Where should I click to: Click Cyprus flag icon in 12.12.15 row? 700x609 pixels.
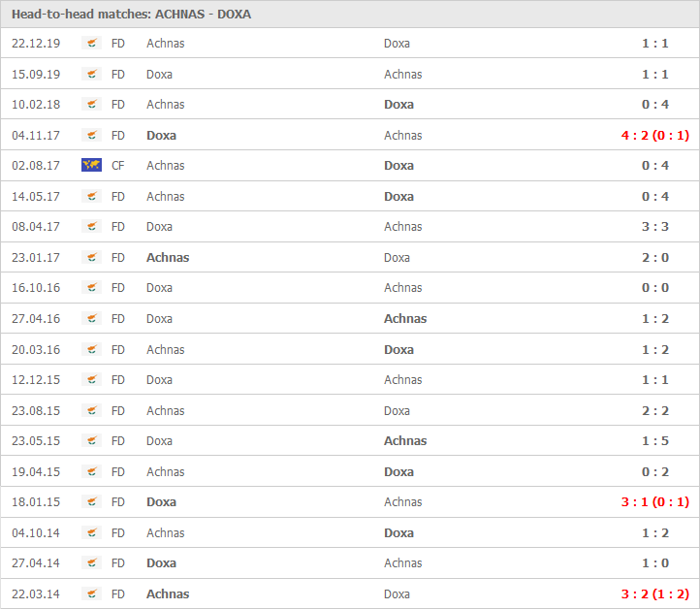pos(92,380)
